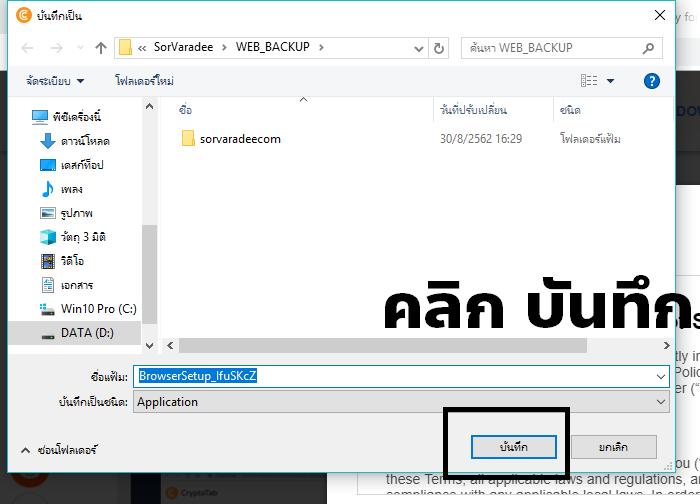
Task: Sort by ชนิด type column header
Action: tap(570, 110)
